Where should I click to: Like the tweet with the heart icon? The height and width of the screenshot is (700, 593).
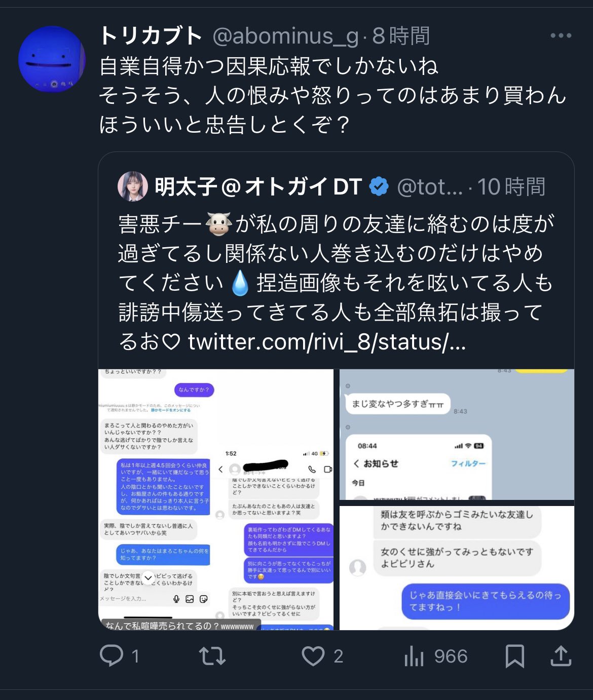coord(313,656)
